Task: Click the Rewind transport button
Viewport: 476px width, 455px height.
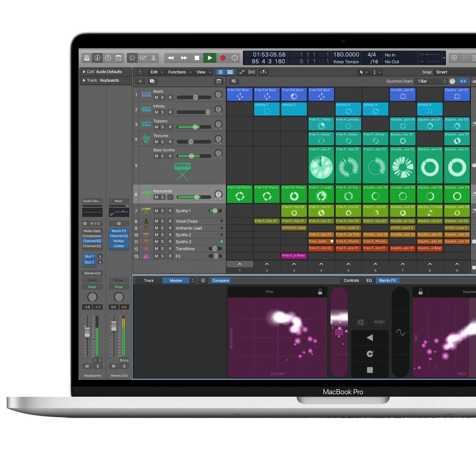Action: (x=171, y=58)
